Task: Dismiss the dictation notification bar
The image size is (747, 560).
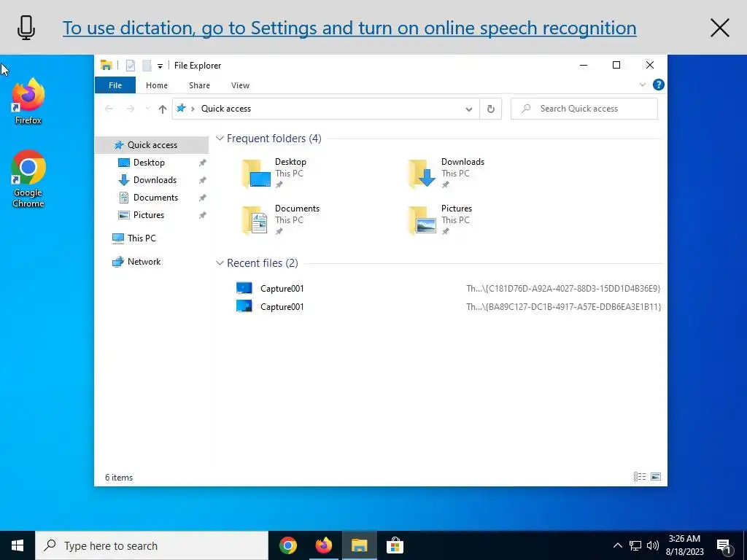Action: click(719, 28)
